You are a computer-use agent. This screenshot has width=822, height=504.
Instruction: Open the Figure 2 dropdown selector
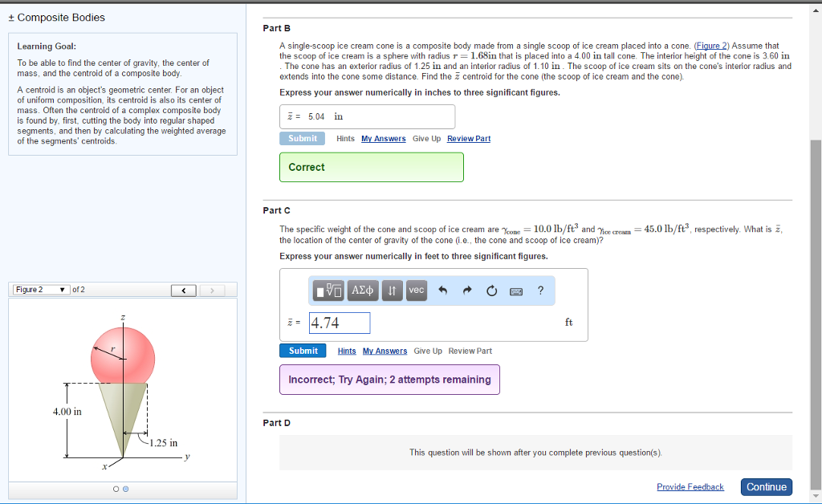39,290
